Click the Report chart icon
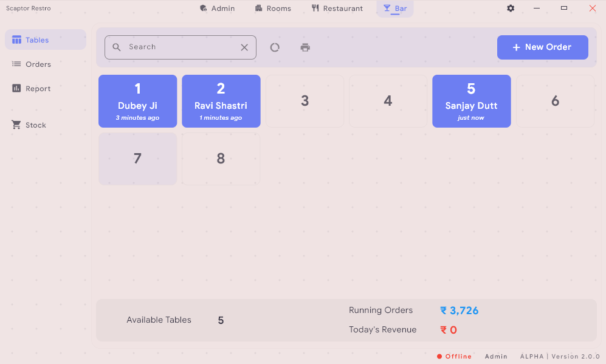This screenshot has width=606, height=364. tap(16, 89)
